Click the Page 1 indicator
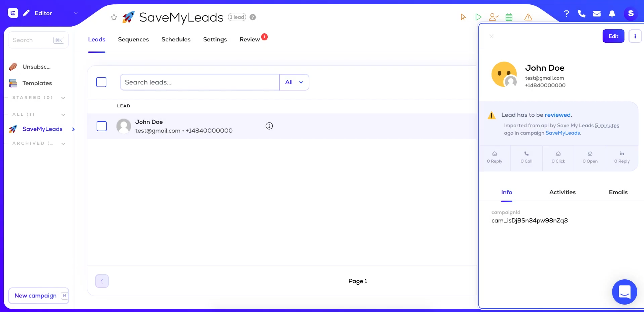The height and width of the screenshot is (312, 644). (x=358, y=281)
